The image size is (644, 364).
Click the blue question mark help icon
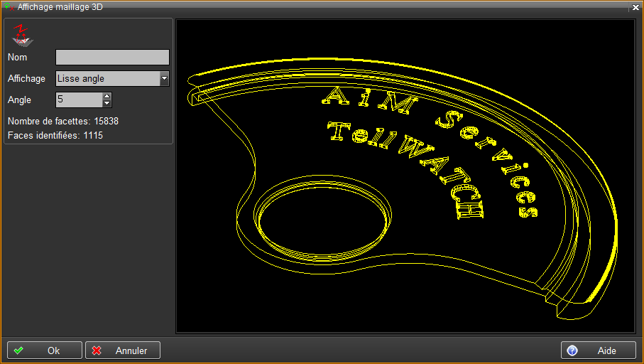pos(572,350)
